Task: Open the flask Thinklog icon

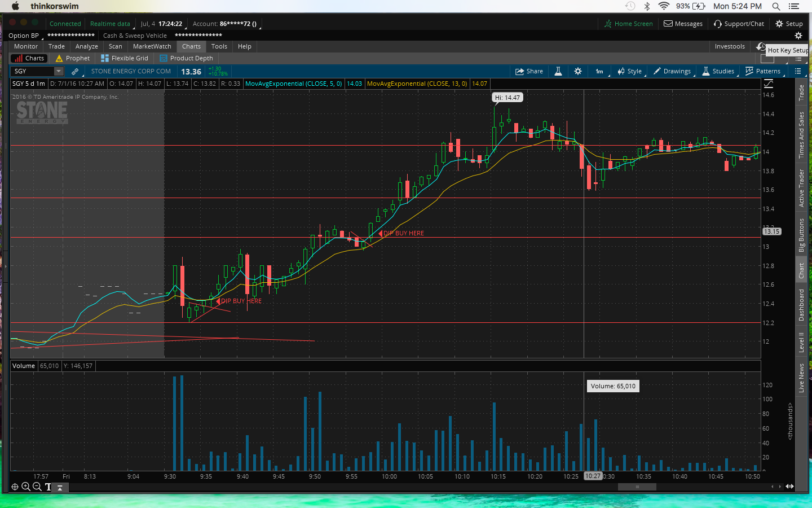Action: pyautogui.click(x=558, y=71)
